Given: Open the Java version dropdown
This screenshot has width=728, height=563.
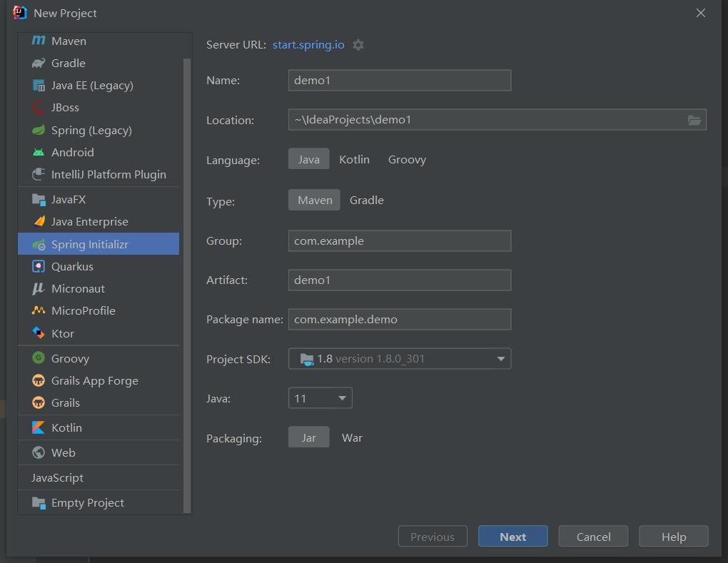Looking at the screenshot, I should [320, 398].
